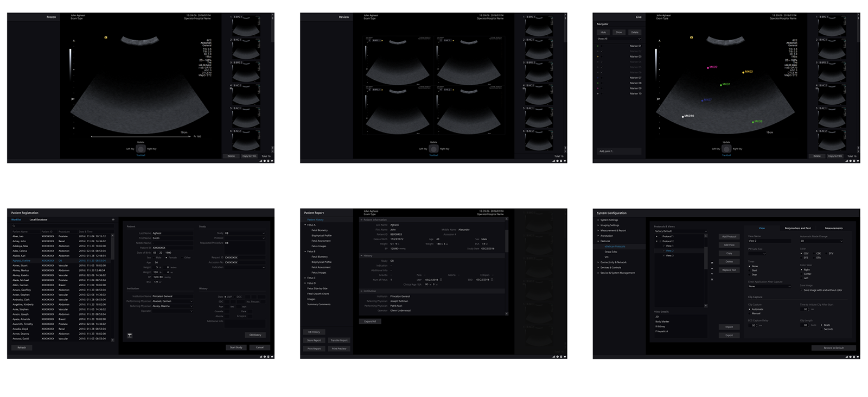Click the Trackball icon in Frozen screen

(x=141, y=149)
